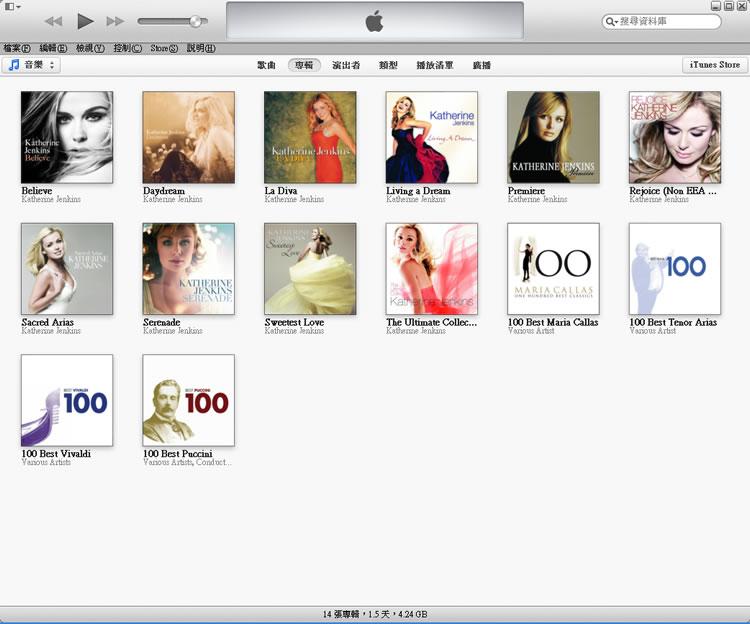Click the Serenade album title text
Image resolution: width=750 pixels, height=624 pixels.
click(162, 322)
